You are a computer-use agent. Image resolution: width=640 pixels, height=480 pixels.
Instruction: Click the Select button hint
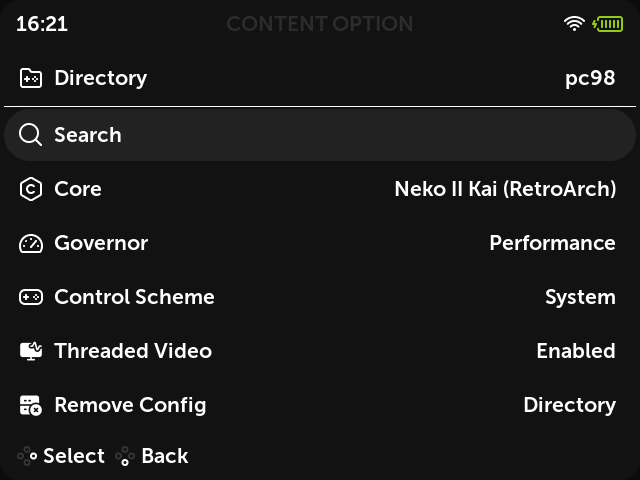tap(61, 456)
